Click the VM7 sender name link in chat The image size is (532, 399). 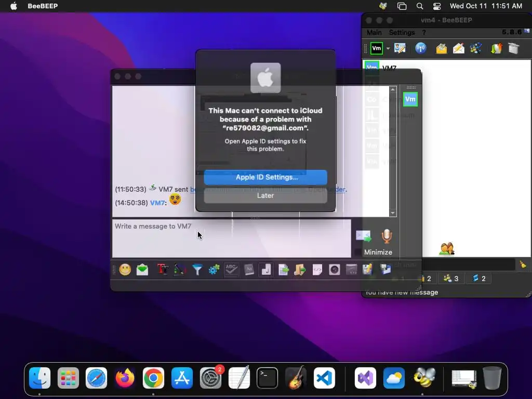(157, 203)
